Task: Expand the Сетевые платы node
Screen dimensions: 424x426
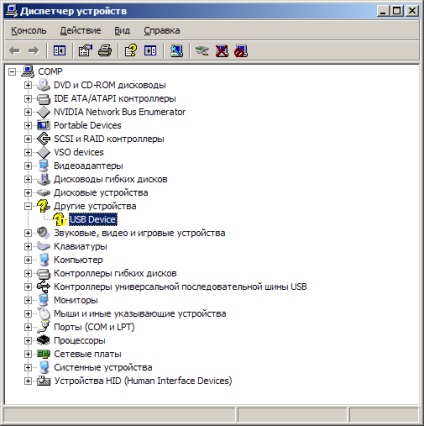Action: pos(28,354)
